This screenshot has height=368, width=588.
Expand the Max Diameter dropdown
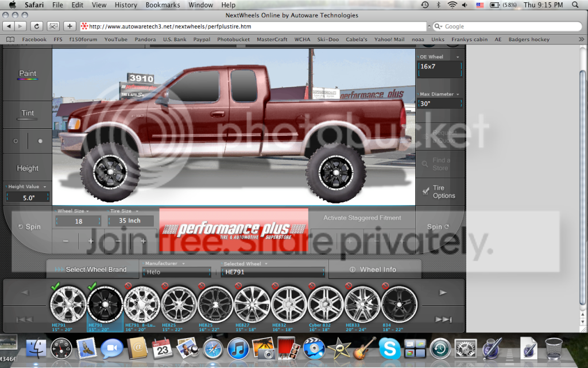[x=457, y=94]
